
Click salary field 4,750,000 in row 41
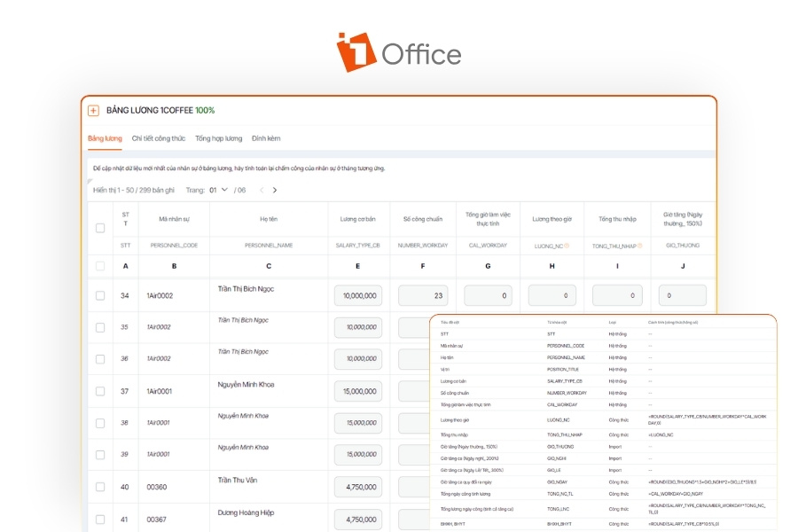tap(358, 520)
